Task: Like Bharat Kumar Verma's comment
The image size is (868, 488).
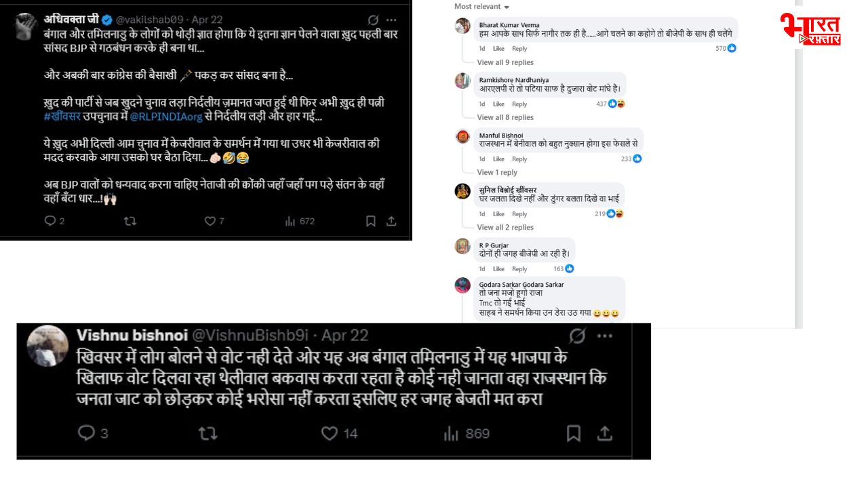Action: pyautogui.click(x=498, y=49)
